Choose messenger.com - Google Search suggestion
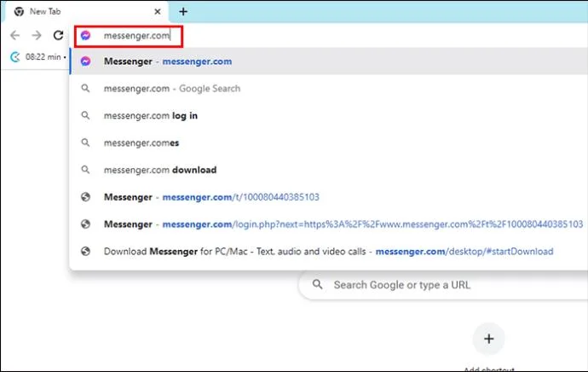This screenshot has width=588, height=372. (x=328, y=89)
